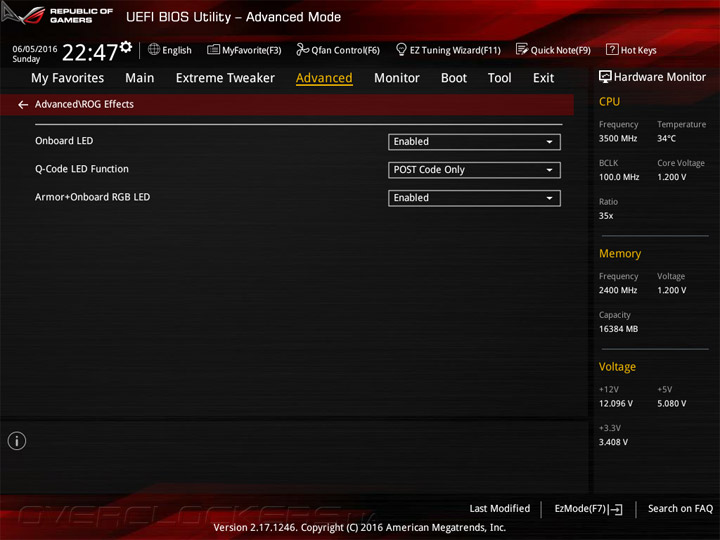Viewport: 720px width, 540px height.
Task: Click the Republic of Gamers logo
Action: (x=57, y=15)
